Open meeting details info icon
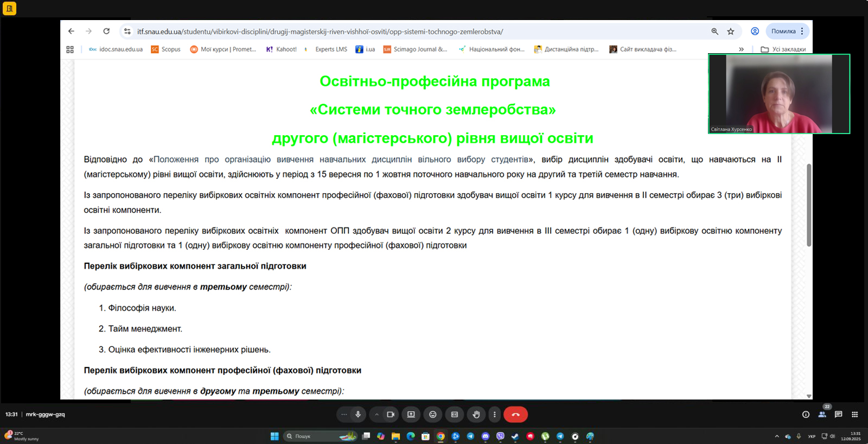The width and height of the screenshot is (868, 444). pyautogui.click(x=806, y=414)
